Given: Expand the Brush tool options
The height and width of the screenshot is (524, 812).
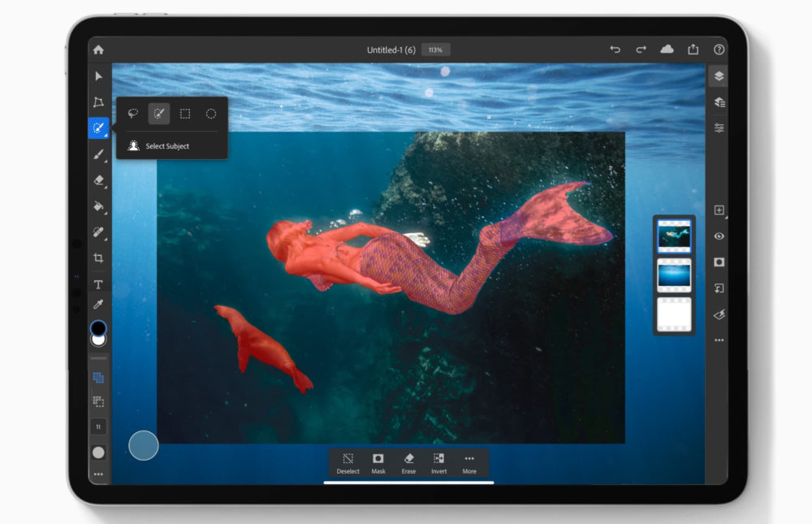Looking at the screenshot, I should click(x=98, y=154).
